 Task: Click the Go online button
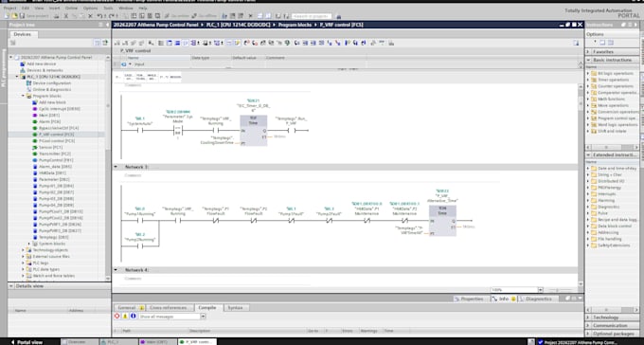click(x=178, y=16)
